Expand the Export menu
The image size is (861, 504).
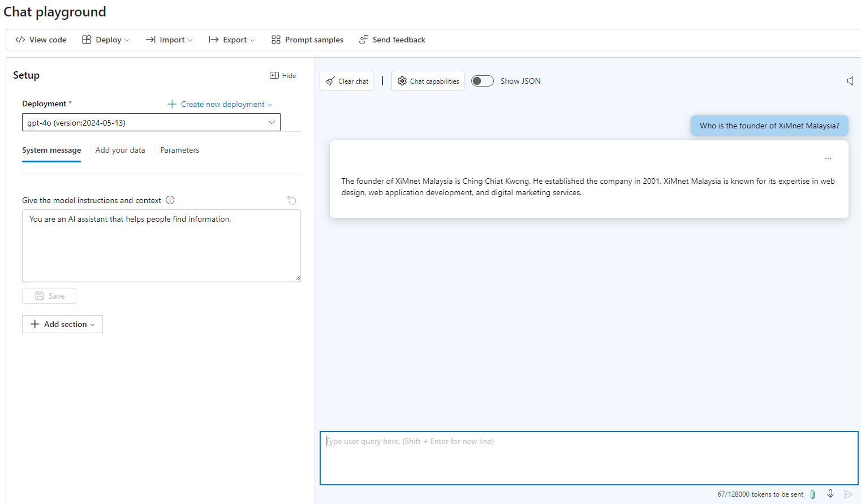231,40
